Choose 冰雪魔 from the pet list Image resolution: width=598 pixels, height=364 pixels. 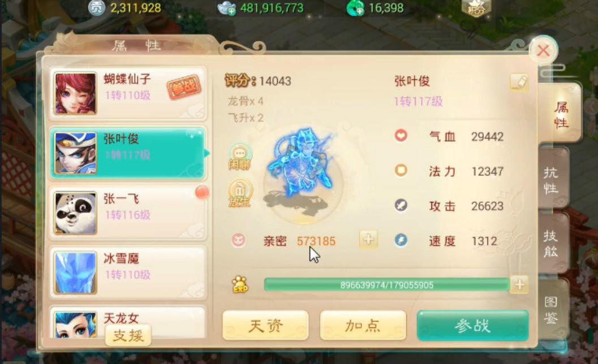click(x=128, y=272)
